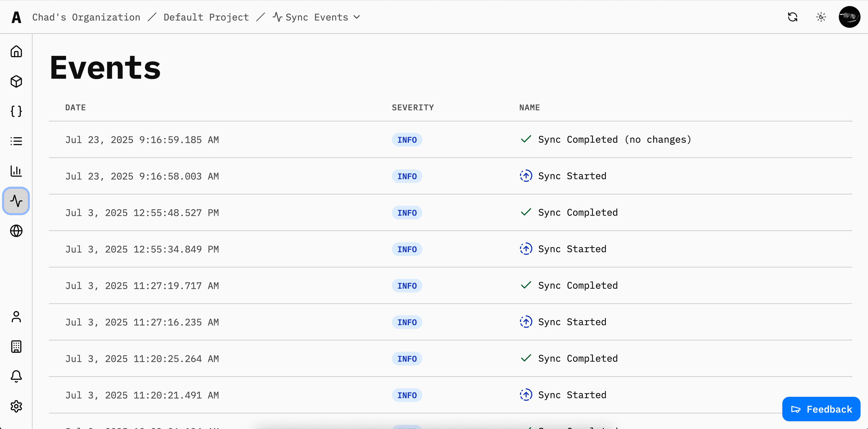Click the SEVERITY column header
This screenshot has height=429, width=868.
(x=413, y=107)
